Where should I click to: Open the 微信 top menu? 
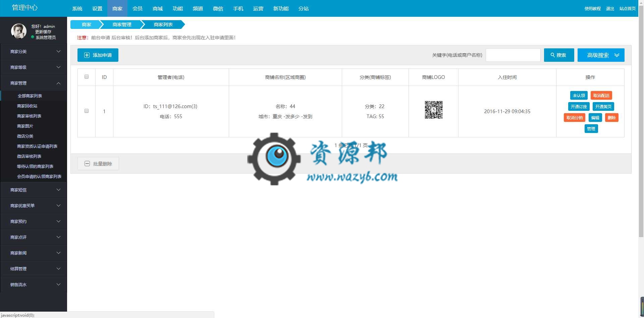tap(218, 8)
